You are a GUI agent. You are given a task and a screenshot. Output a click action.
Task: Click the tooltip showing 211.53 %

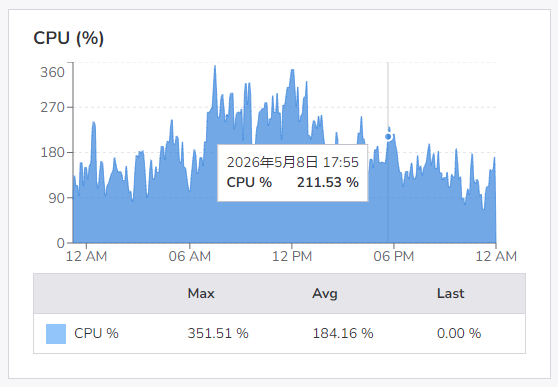(x=293, y=173)
